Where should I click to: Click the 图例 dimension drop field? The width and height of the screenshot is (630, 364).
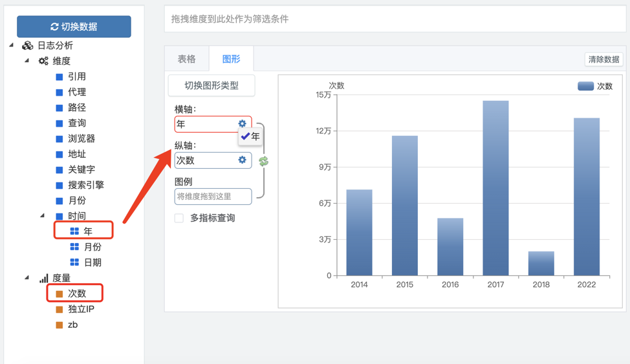[213, 197]
